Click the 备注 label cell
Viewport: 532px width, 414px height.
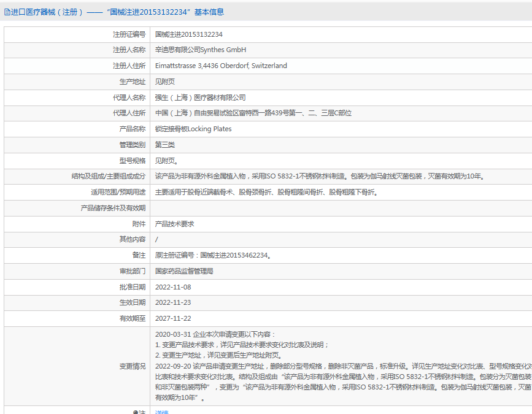click(x=77, y=255)
